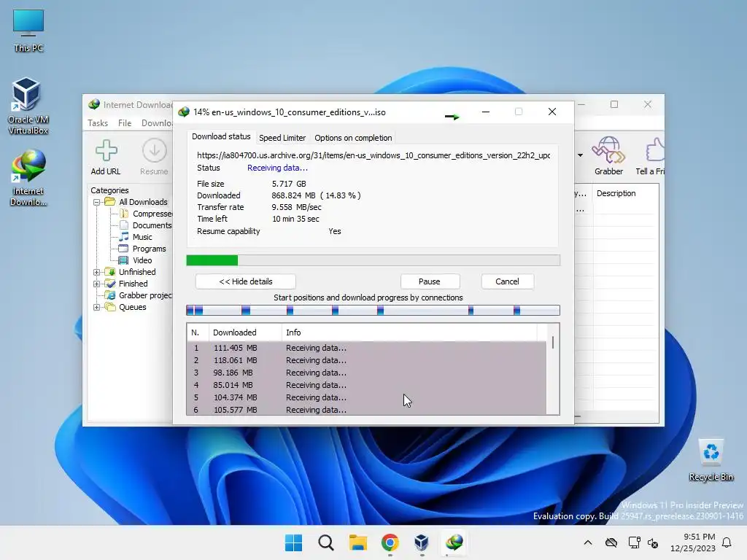Select connection row 1 with 111.405 MB

(x=366, y=348)
